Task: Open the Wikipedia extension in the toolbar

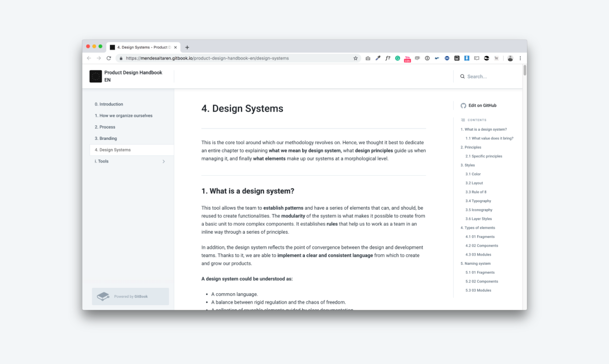Action: 497,58
